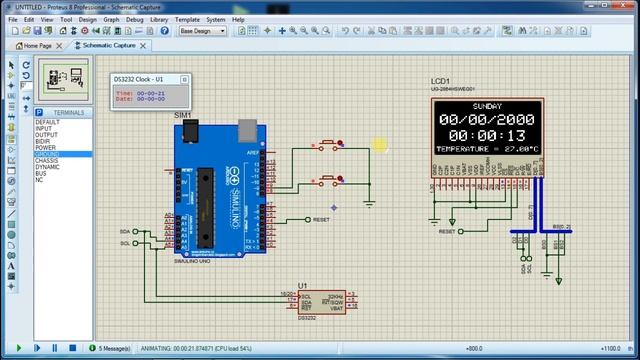Open the System menu
The image size is (640, 360).
click(216, 20)
